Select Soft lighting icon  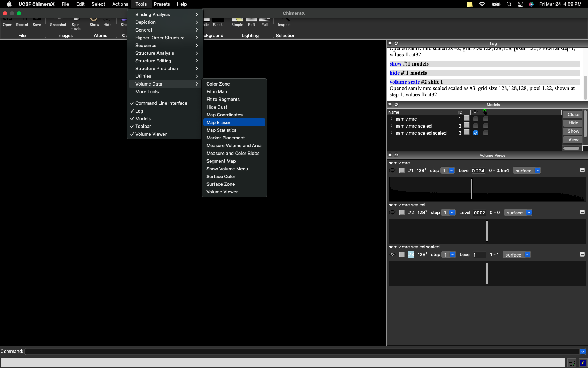click(252, 22)
